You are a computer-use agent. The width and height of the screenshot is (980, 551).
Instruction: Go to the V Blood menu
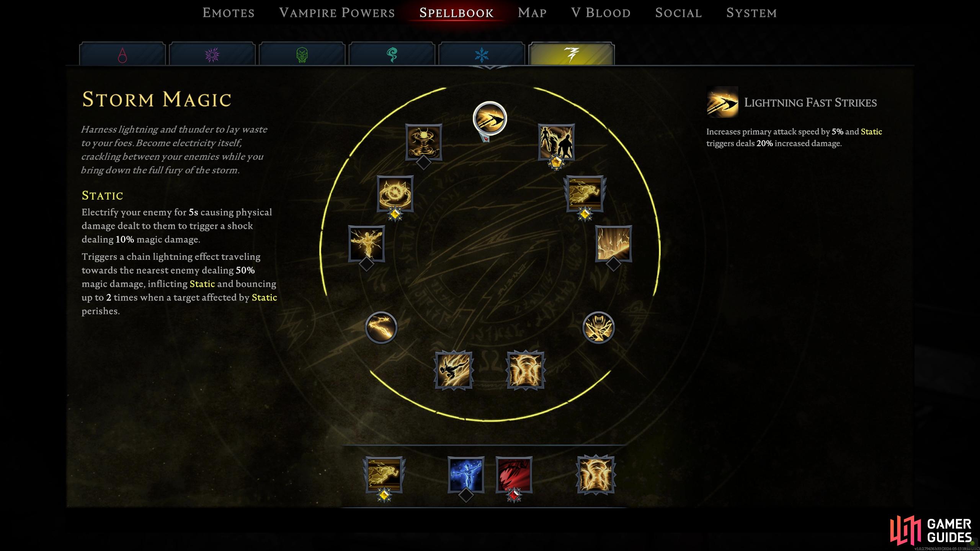pyautogui.click(x=601, y=13)
